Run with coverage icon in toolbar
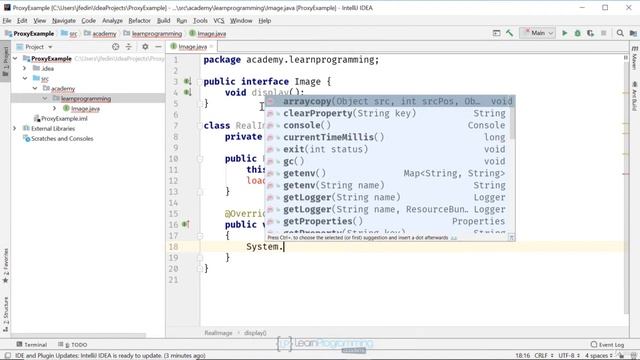 point(590,33)
